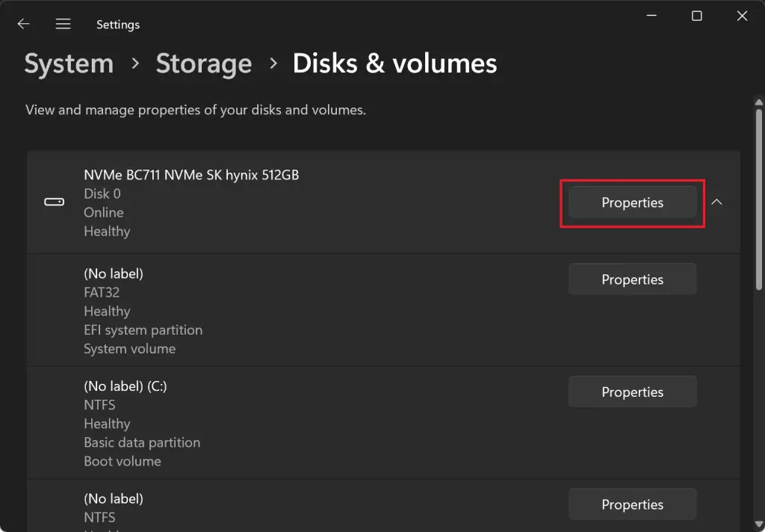765x532 pixels.
Task: Open the navigation hamburger menu
Action: pyautogui.click(x=63, y=23)
